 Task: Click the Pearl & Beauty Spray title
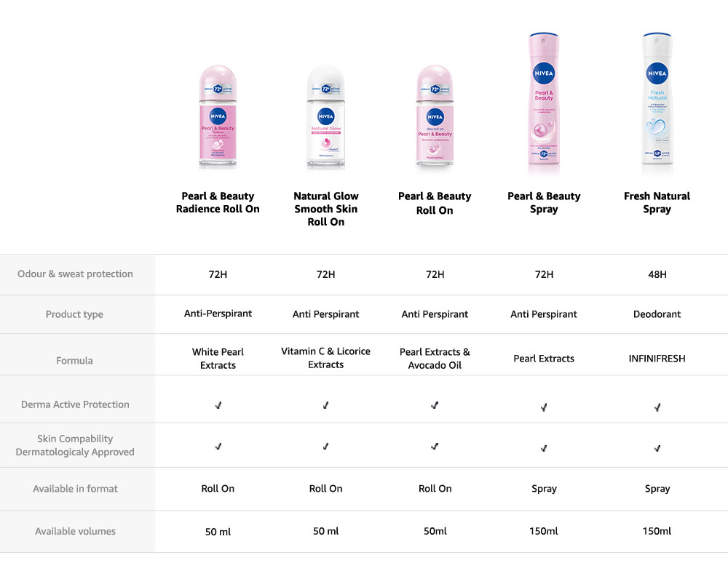click(x=544, y=202)
